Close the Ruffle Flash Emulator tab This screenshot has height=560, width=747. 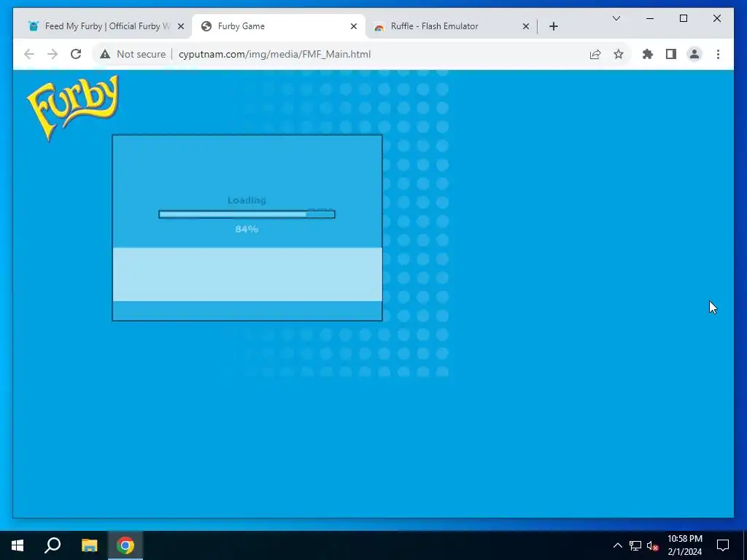click(526, 27)
